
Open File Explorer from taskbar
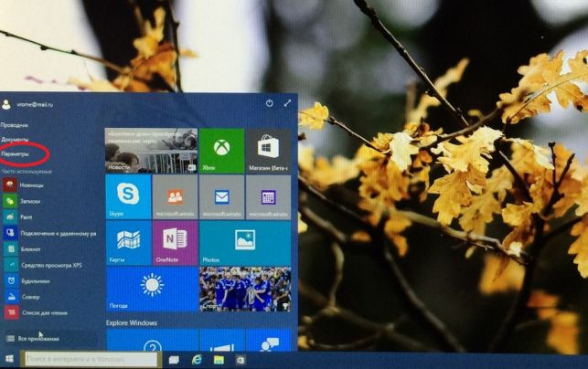[x=219, y=360]
